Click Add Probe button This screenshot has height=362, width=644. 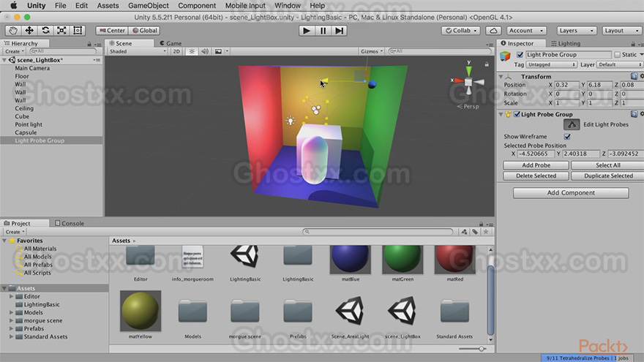pos(536,165)
